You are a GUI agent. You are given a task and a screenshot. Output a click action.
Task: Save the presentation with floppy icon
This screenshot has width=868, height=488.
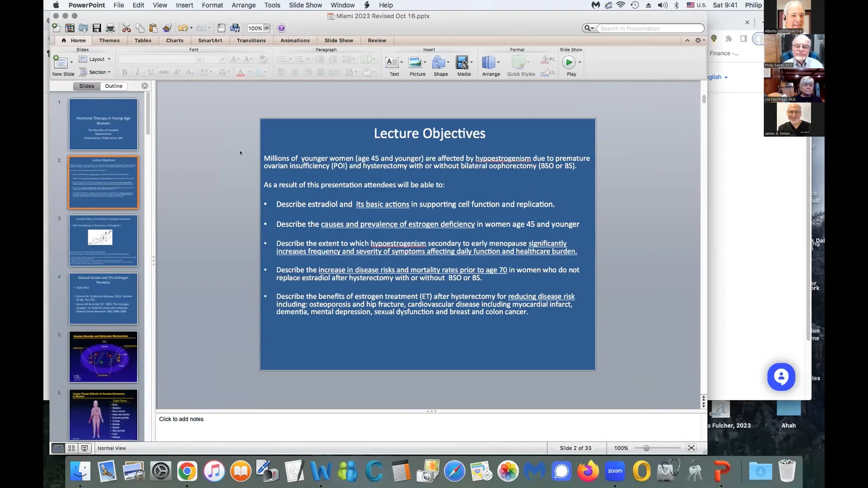point(97,28)
